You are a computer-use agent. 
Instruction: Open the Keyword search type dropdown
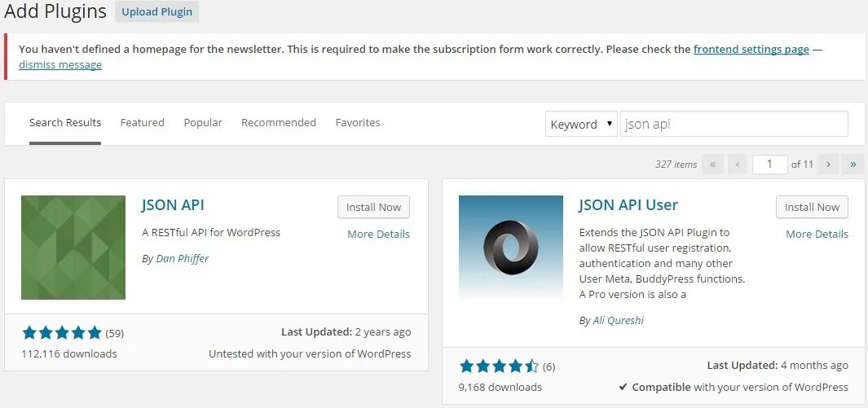click(x=581, y=124)
